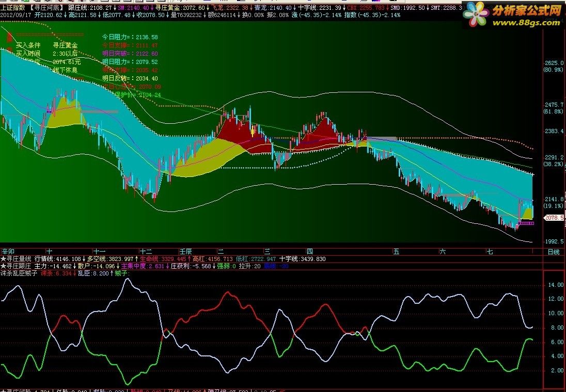Click the 2291.2 price axis label
Viewport: 566px width, 392px height.
(554, 157)
